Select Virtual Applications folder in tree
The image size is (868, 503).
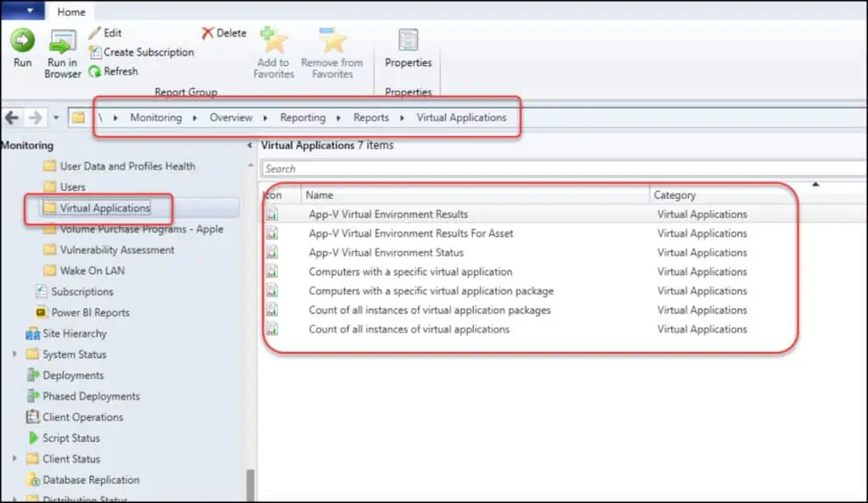coord(105,209)
